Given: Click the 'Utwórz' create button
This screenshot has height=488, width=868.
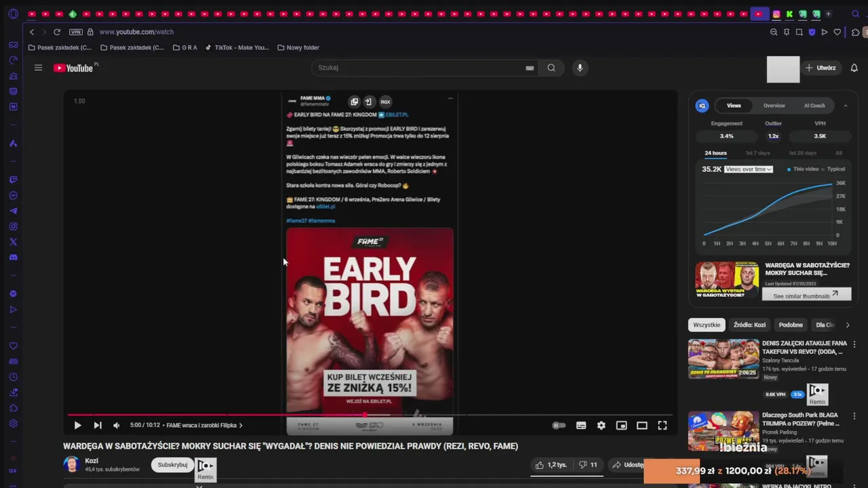Looking at the screenshot, I should (821, 68).
